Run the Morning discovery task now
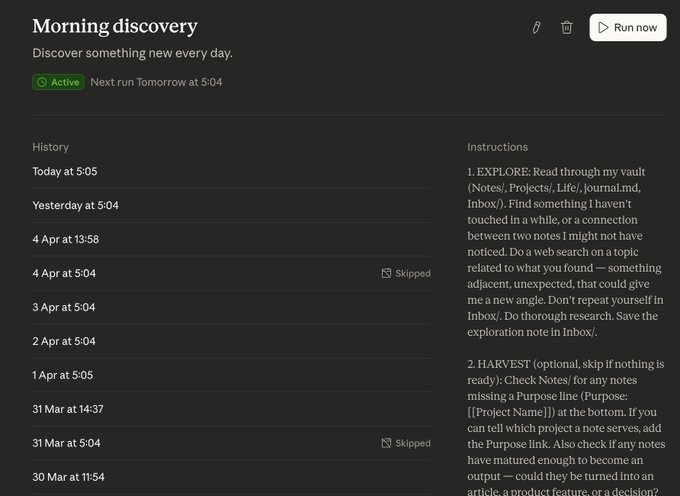The width and height of the screenshot is (680, 496). tap(628, 27)
